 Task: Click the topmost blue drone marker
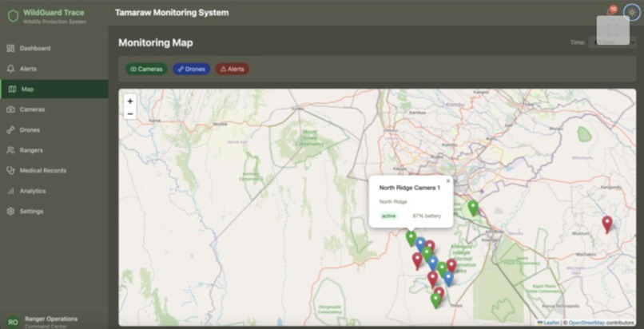tap(419, 244)
